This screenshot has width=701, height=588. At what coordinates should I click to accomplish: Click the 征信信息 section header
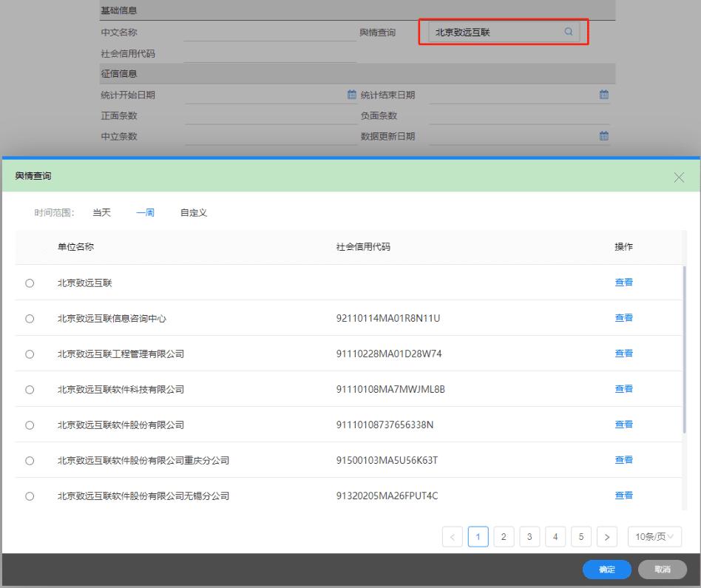coord(357,74)
